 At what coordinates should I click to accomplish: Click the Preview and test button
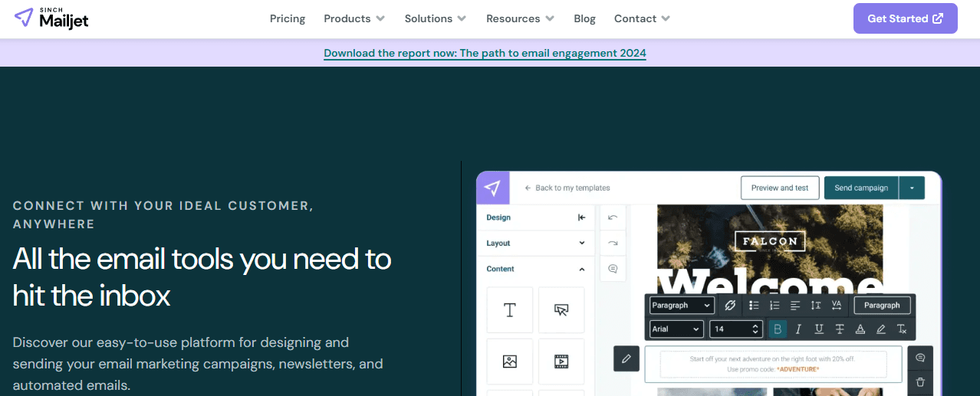coord(780,188)
